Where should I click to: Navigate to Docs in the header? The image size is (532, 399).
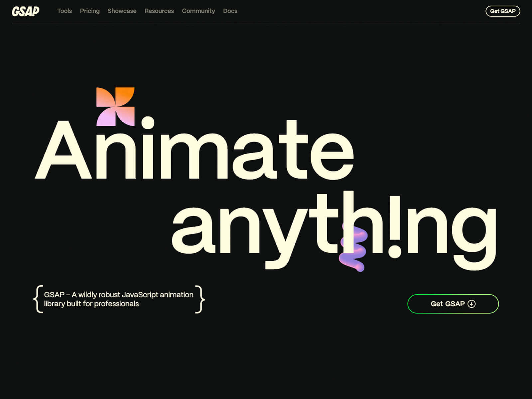click(x=230, y=11)
